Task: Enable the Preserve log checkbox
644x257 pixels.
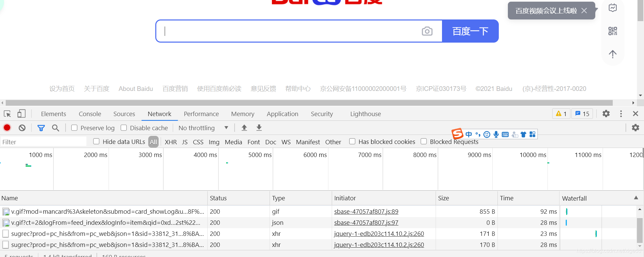Action: tap(74, 127)
